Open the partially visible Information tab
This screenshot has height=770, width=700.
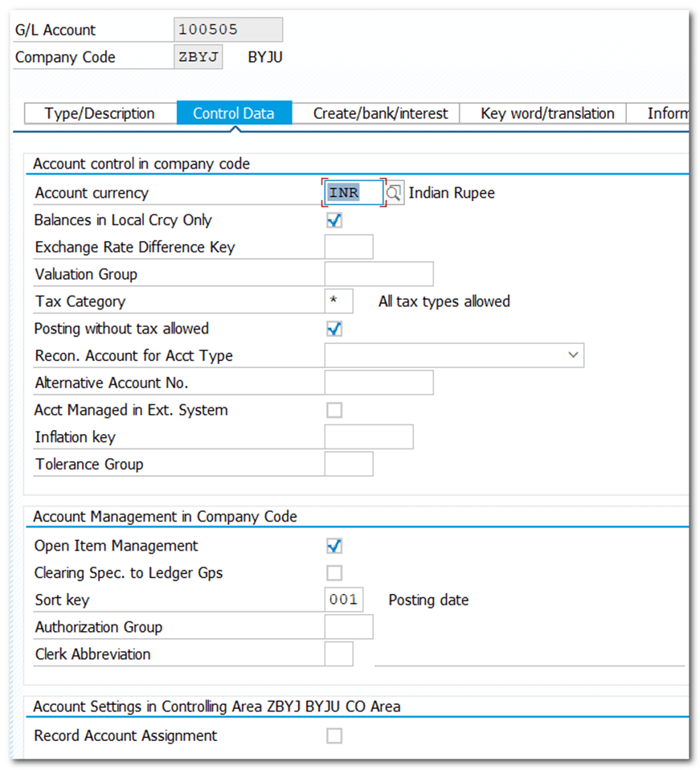pos(667,113)
